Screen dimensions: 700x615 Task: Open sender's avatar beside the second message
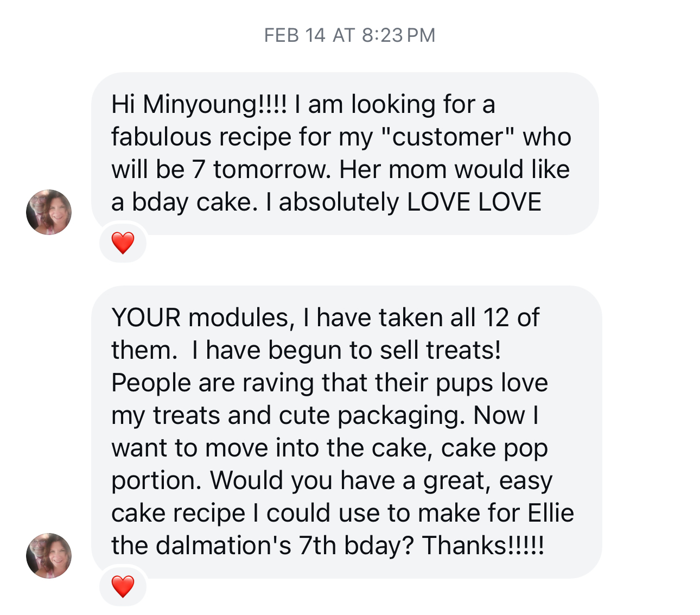pos(49,555)
